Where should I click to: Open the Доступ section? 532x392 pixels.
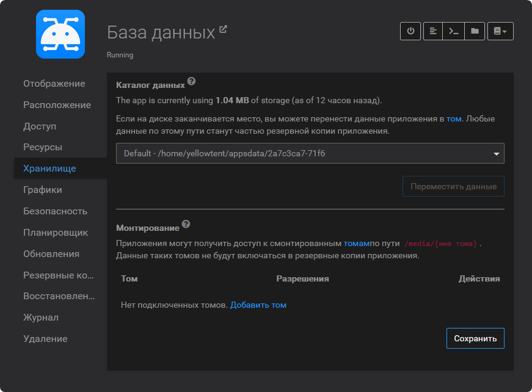click(x=40, y=126)
